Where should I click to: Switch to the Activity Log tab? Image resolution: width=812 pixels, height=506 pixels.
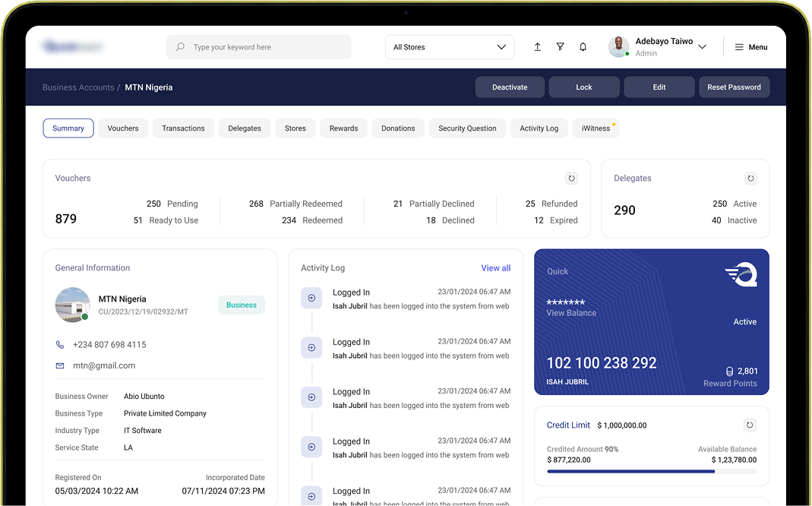pos(539,128)
